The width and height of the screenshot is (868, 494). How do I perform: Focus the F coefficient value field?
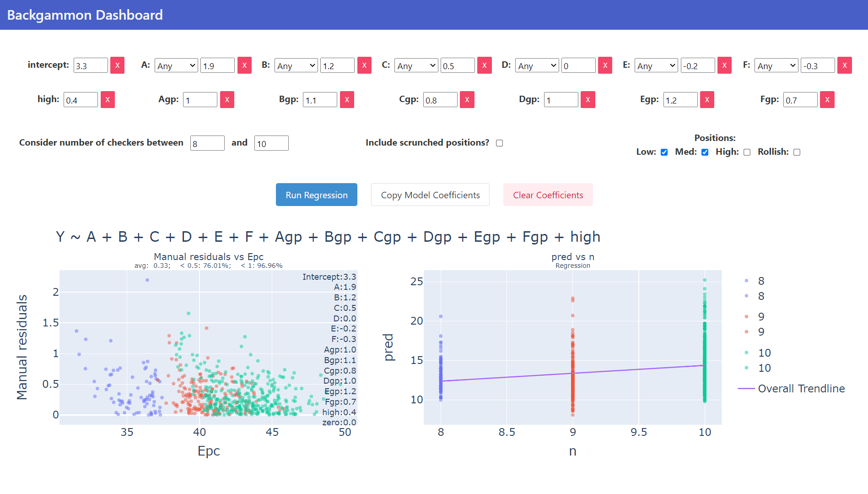(818, 65)
